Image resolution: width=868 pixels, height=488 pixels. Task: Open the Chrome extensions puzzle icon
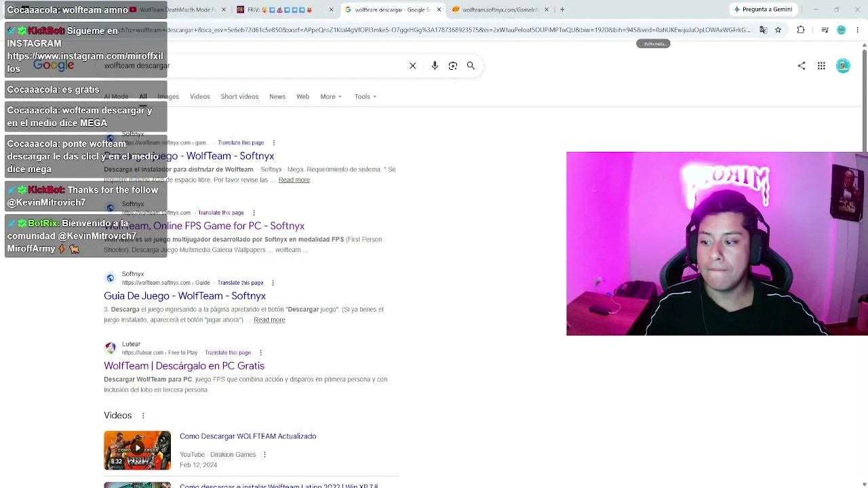coord(801,30)
